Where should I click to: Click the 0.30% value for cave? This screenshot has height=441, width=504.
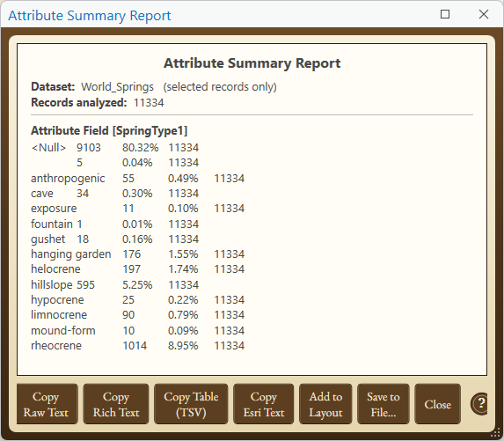[137, 194]
